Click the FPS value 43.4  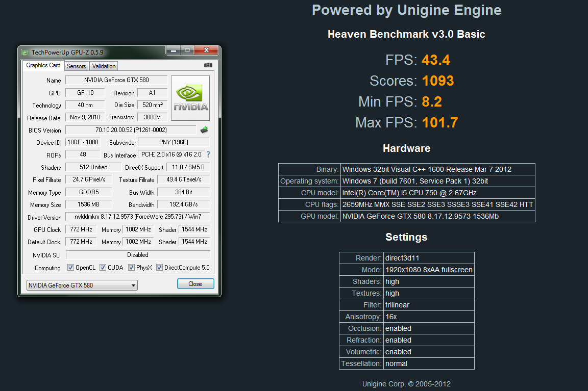pyautogui.click(x=436, y=60)
